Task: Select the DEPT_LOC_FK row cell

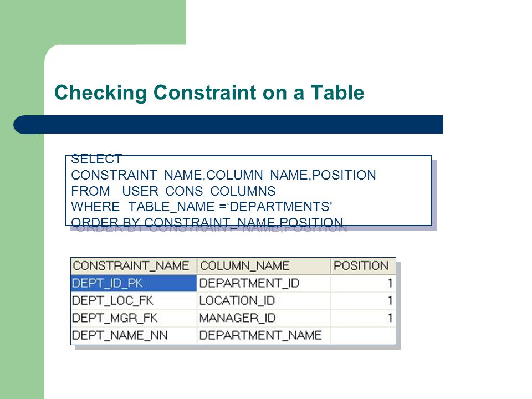Action: (x=134, y=300)
